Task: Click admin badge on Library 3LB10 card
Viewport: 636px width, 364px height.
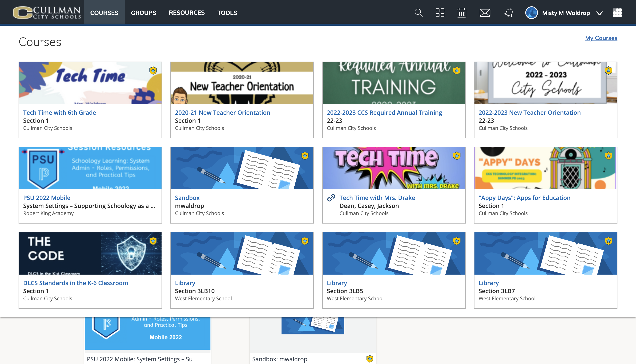Action: 305,241
